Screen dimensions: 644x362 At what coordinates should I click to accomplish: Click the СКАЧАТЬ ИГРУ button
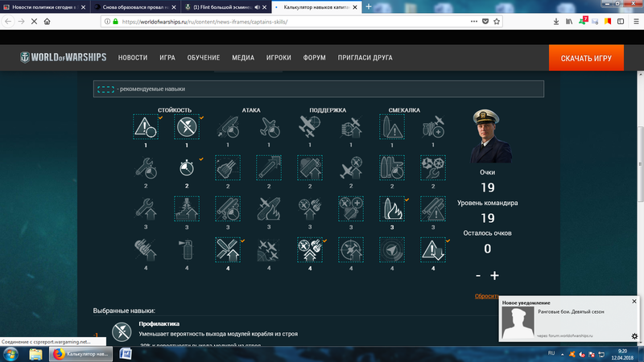pyautogui.click(x=586, y=58)
